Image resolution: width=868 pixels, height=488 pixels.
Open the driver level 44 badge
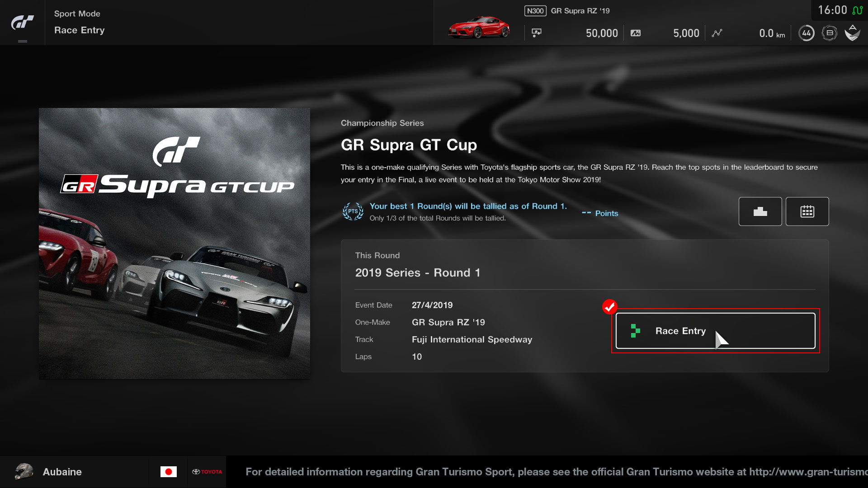click(806, 33)
